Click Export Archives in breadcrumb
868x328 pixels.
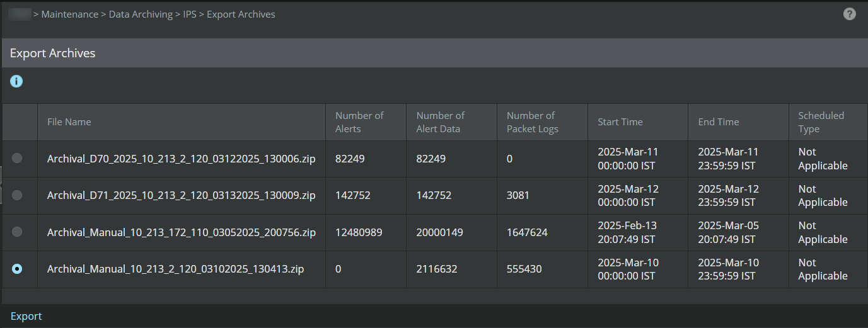(x=241, y=14)
